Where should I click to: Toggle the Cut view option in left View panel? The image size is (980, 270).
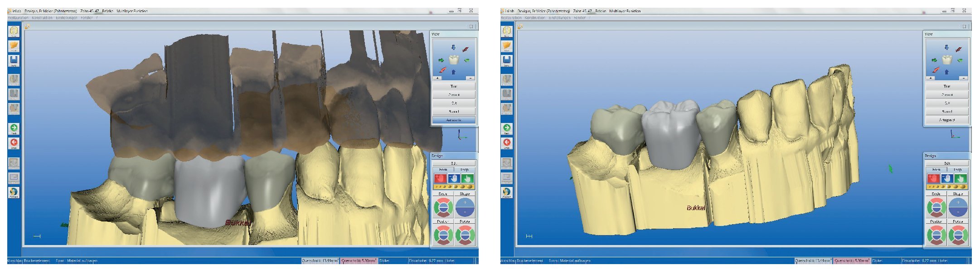pyautogui.click(x=454, y=103)
